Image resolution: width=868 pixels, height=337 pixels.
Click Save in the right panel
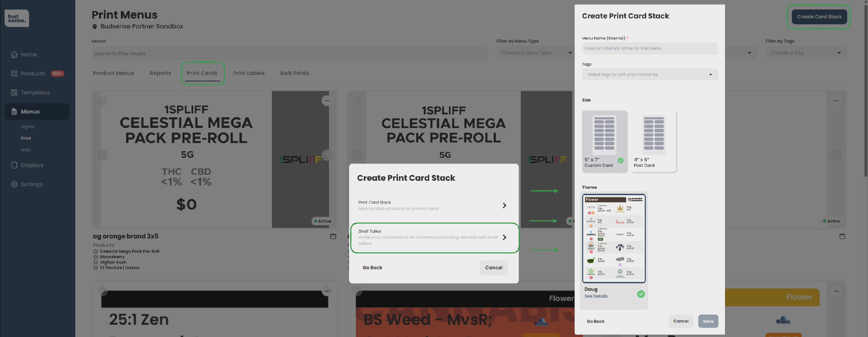(708, 321)
